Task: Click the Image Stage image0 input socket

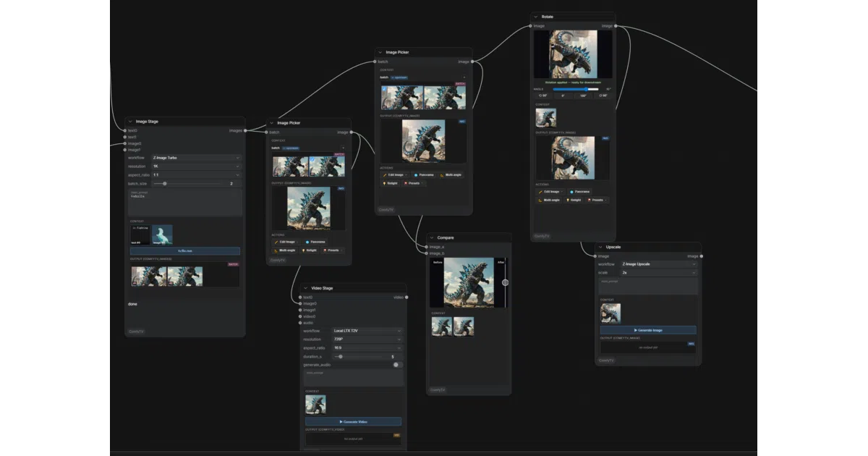Action: [125, 143]
